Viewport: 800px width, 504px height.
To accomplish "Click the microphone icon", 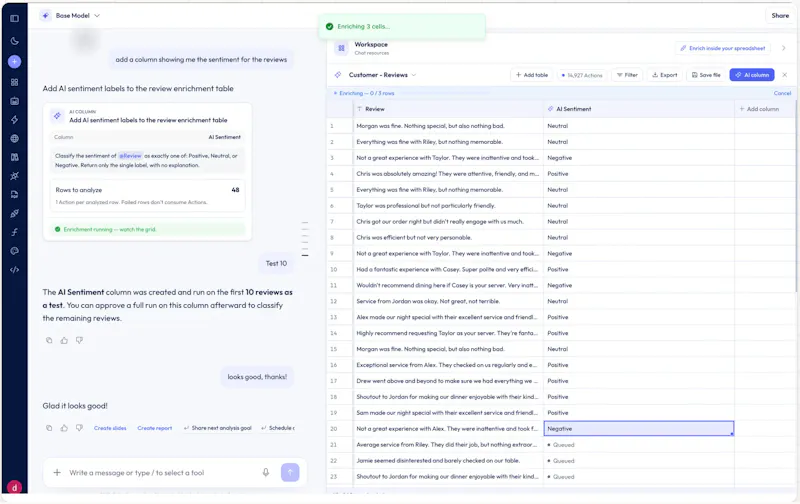I will click(266, 473).
